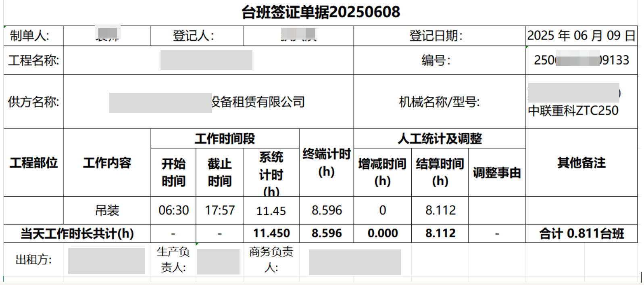Click the supplier cell containing 设备租赁有限公司
The height and width of the screenshot is (285, 644).
pyautogui.click(x=208, y=102)
